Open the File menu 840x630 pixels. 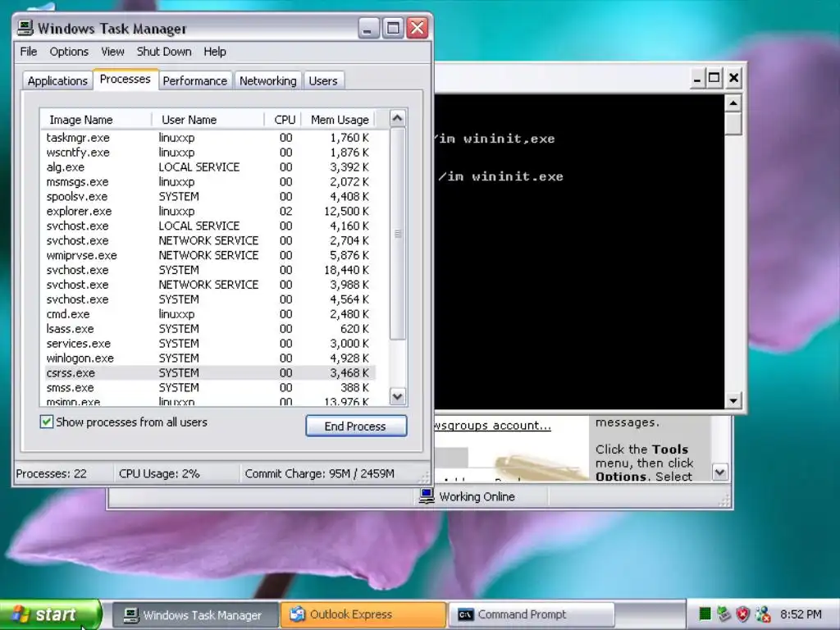[x=29, y=52]
